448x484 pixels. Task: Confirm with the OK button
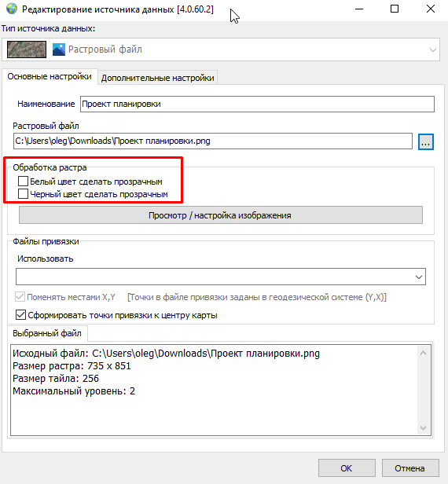(347, 468)
